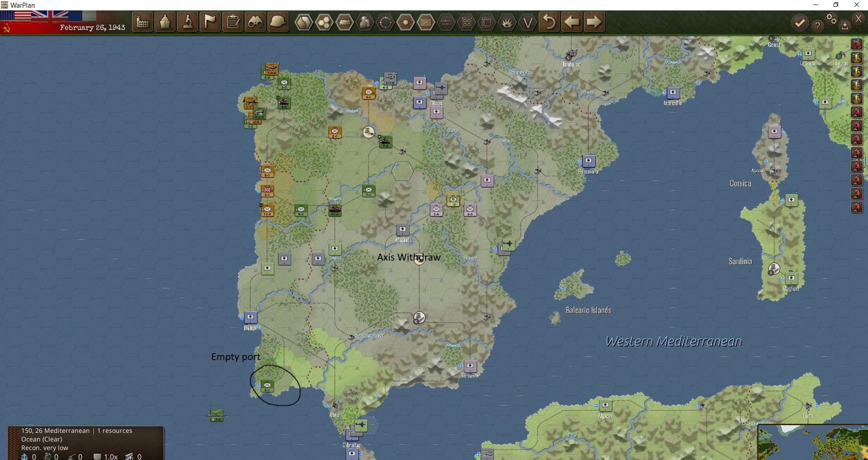Go to previous unit with left arrow
Screen dimensions: 868x460
(572, 22)
